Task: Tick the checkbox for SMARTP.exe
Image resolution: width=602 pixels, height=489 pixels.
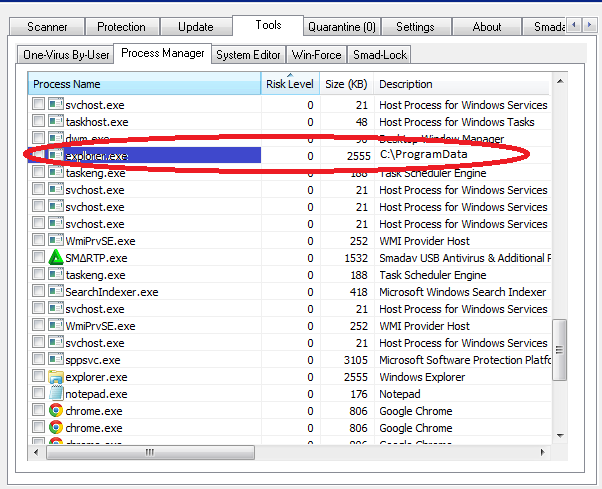Action: (38, 258)
